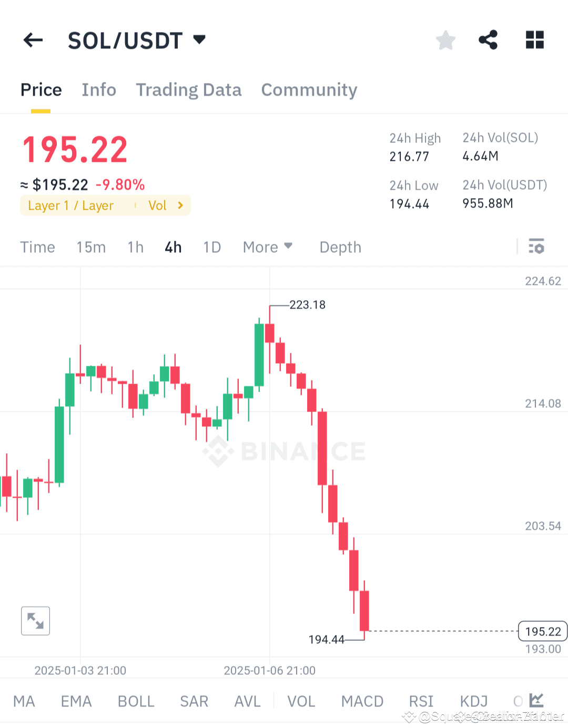Add SOL/USDT to favorites via star icon

click(x=445, y=39)
